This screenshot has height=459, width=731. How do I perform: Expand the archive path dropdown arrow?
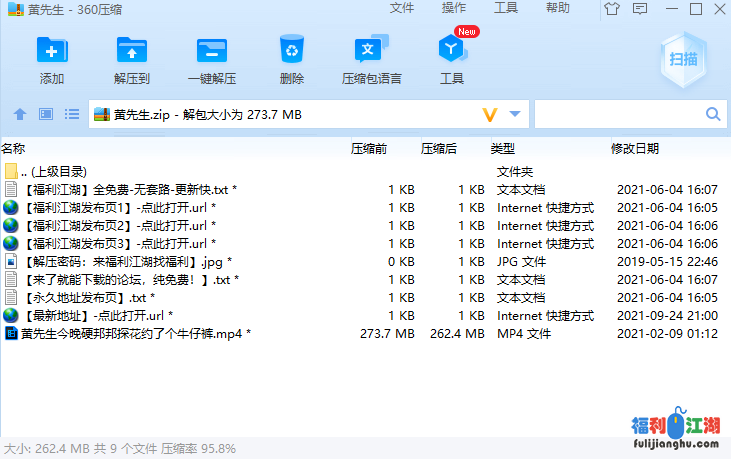coord(515,114)
